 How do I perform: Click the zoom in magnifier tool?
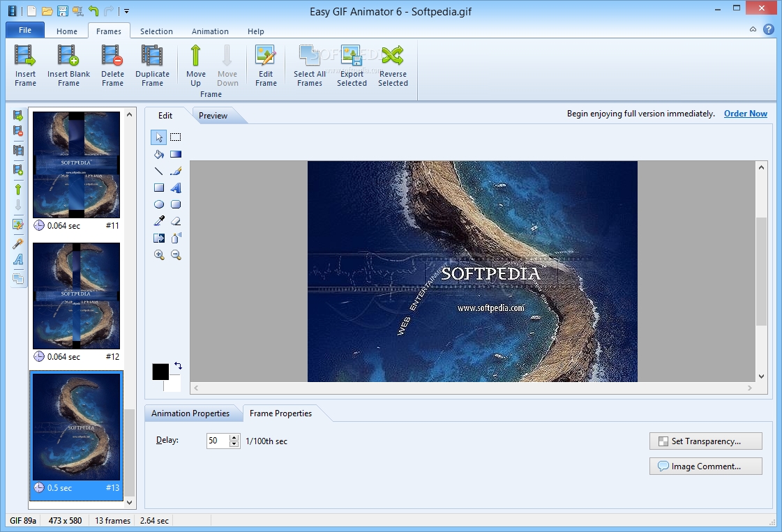coord(158,254)
